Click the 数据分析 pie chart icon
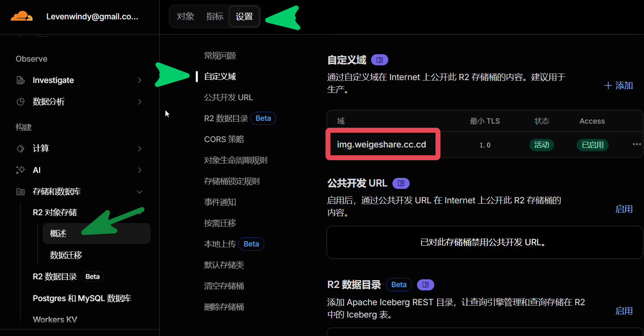Image resolution: width=644 pixels, height=336 pixels. (21, 101)
